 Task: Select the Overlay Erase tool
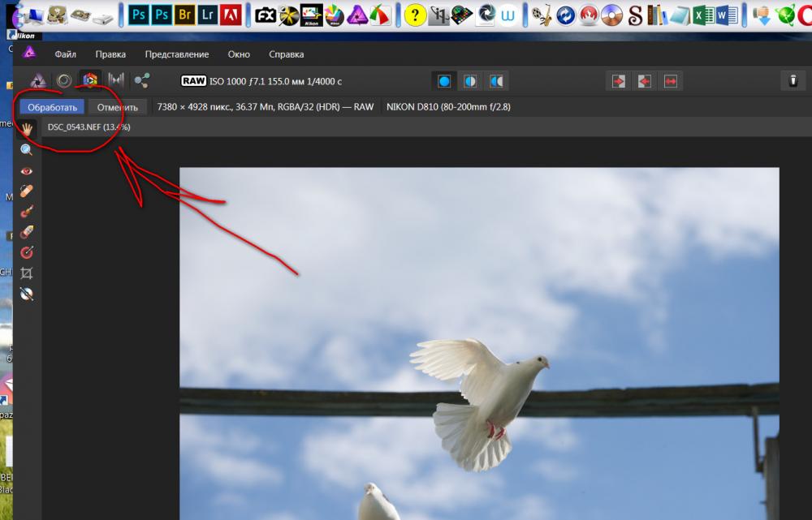(x=27, y=232)
